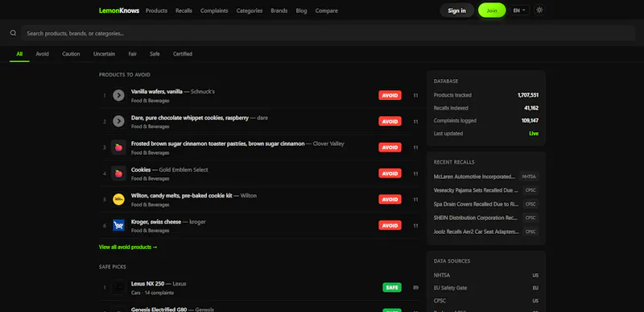The height and width of the screenshot is (312, 644).
Task: Go to the Complaints page
Action: pos(214,10)
